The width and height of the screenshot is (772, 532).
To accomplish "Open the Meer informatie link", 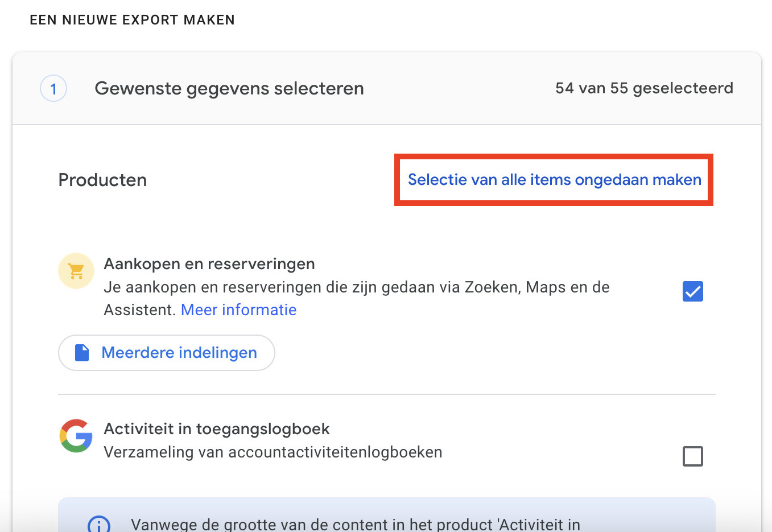I will coord(238,310).
